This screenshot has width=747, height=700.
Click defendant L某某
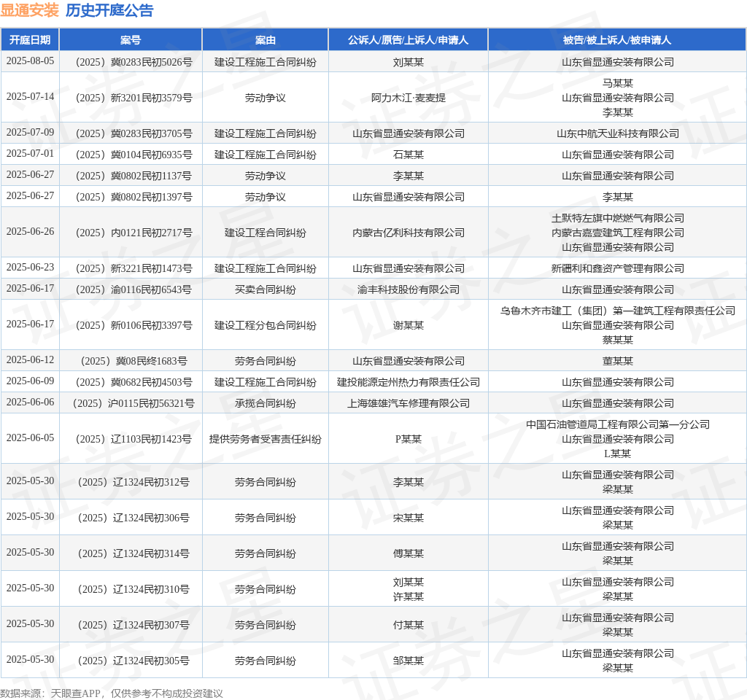pyautogui.click(x=617, y=454)
